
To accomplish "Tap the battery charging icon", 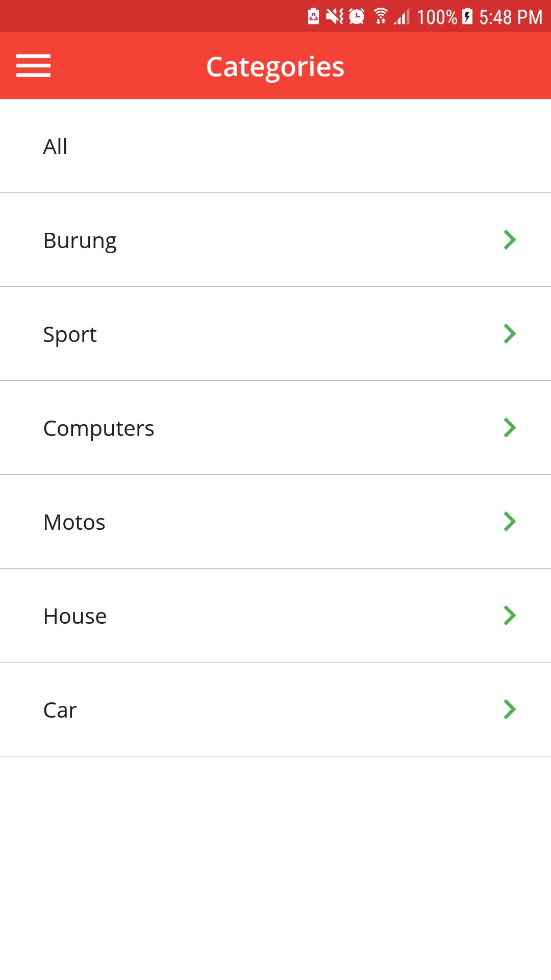I will click(467, 17).
